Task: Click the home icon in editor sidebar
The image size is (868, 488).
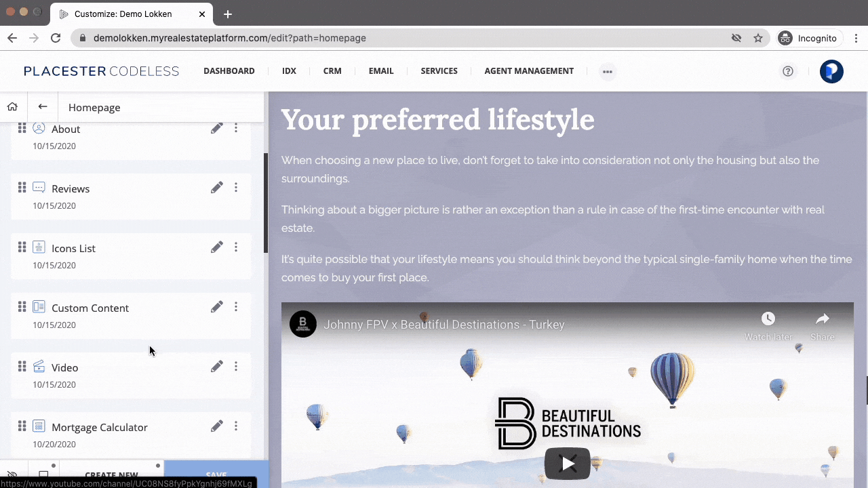Action: [x=12, y=106]
